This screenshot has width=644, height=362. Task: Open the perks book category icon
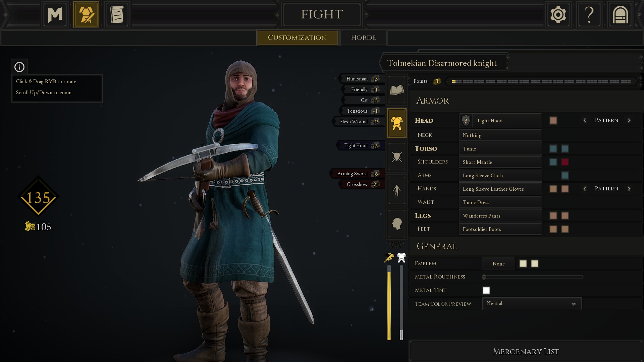[397, 89]
